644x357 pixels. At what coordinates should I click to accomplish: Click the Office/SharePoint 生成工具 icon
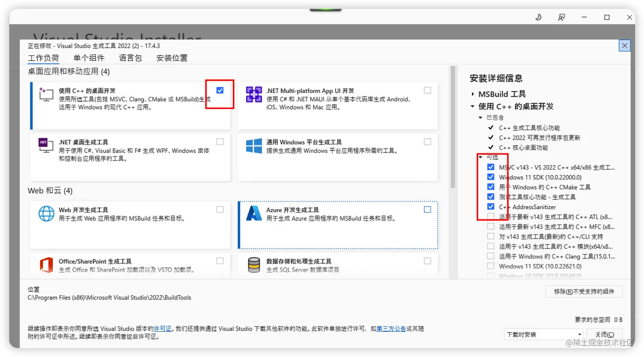pyautogui.click(x=46, y=265)
